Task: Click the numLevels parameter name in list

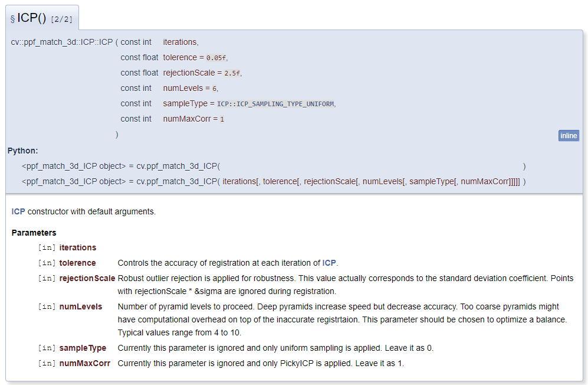Action: [x=80, y=306]
